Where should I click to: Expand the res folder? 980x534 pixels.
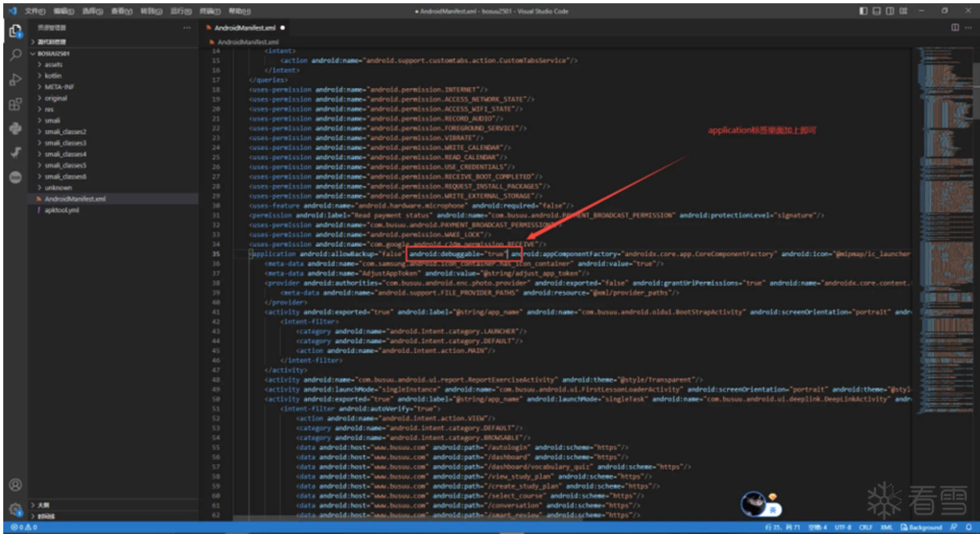coord(114,109)
